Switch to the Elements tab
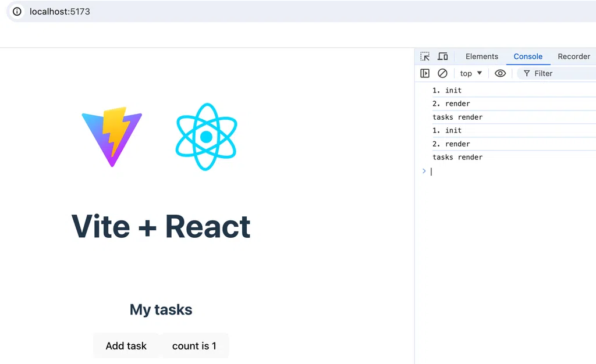The height and width of the screenshot is (364, 596). coord(481,56)
